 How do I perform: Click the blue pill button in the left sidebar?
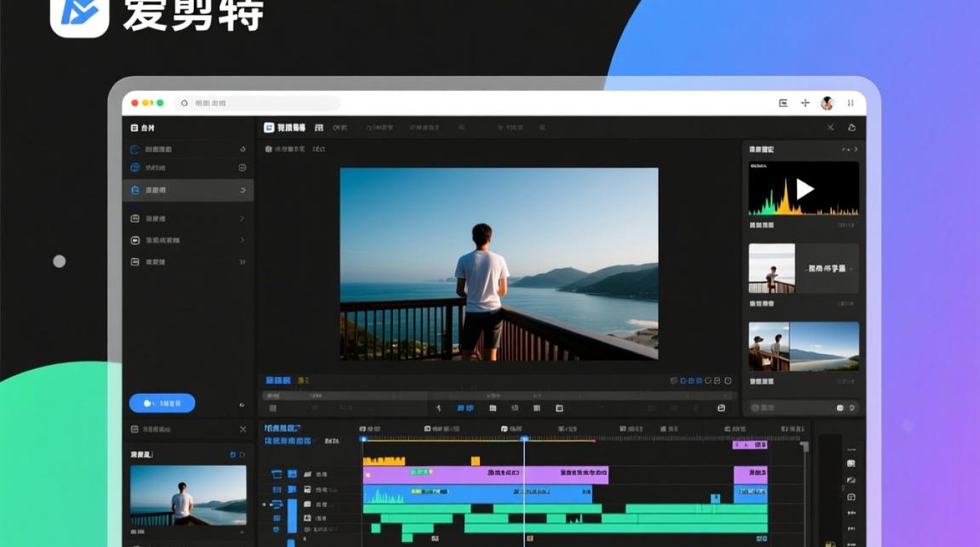click(162, 403)
